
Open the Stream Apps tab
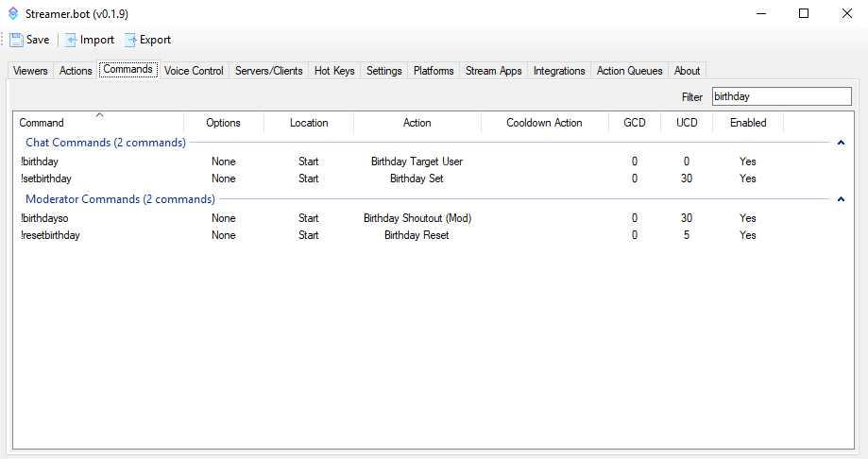pyautogui.click(x=494, y=71)
